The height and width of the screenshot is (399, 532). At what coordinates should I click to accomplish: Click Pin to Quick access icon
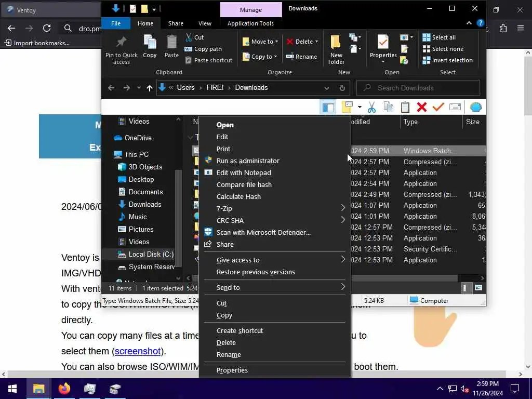point(121,42)
